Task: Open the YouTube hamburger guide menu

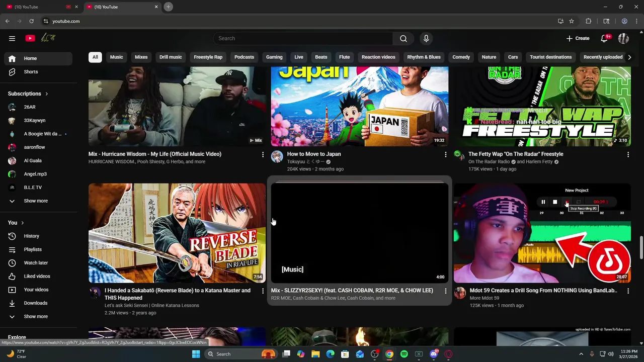Action: pyautogui.click(x=12, y=38)
